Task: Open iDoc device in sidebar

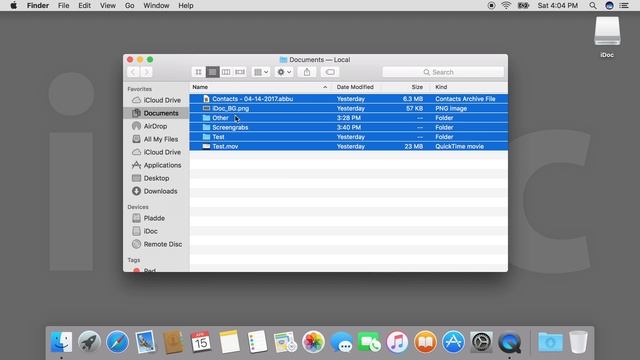Action: click(156, 231)
